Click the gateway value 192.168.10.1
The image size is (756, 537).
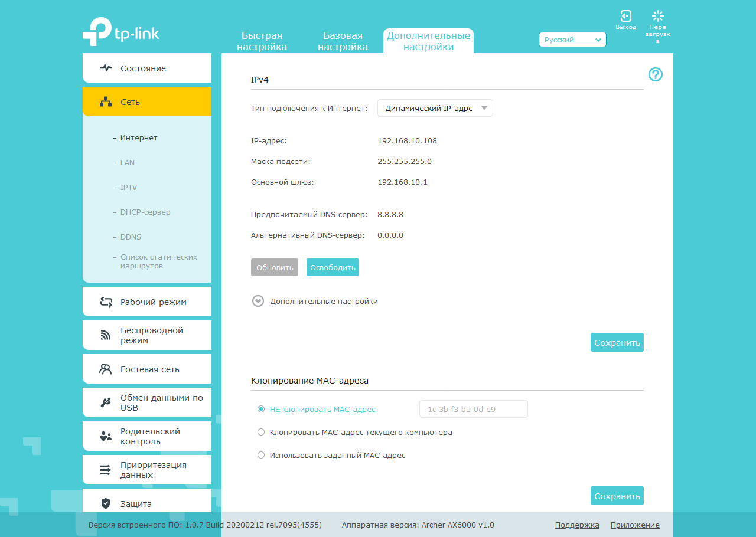[x=403, y=182]
